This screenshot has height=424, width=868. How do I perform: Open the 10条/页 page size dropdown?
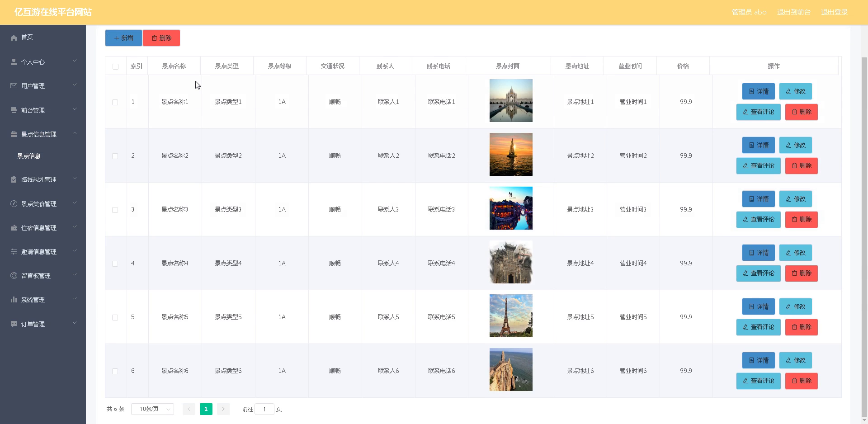(152, 409)
